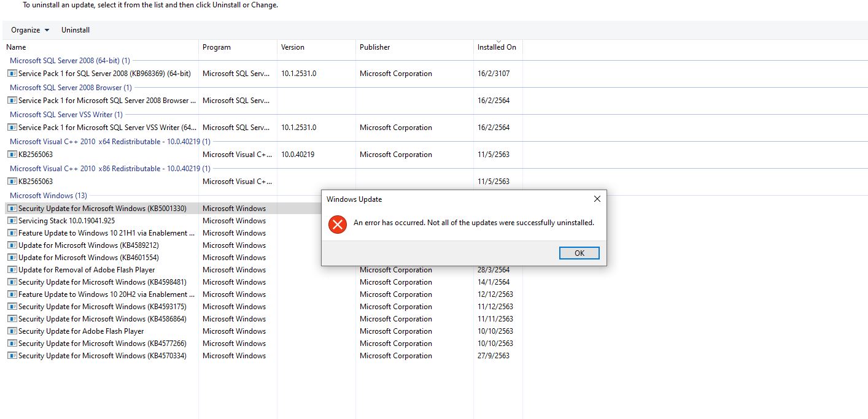This screenshot has height=419, width=868.
Task: Click OK in the Windows Update error dialog
Action: pyautogui.click(x=579, y=253)
